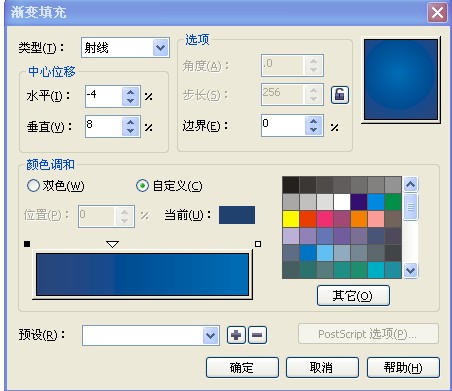Pick the yellow palette swatch
Viewport: 452px width, 391px height.
coord(291,219)
